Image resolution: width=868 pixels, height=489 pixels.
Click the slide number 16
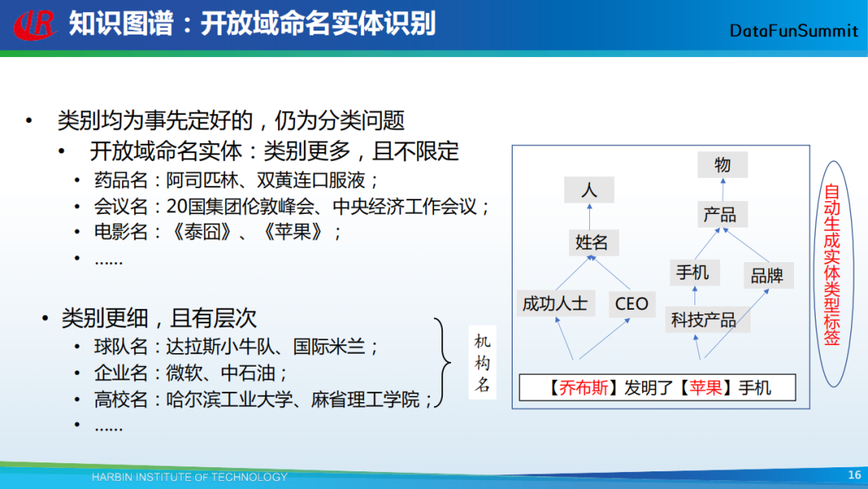[x=854, y=475]
